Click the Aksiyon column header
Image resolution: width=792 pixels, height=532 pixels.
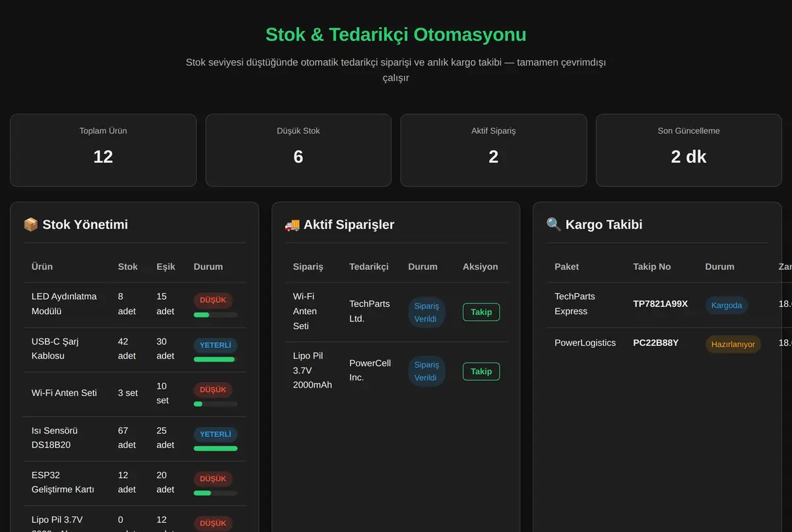(480, 267)
